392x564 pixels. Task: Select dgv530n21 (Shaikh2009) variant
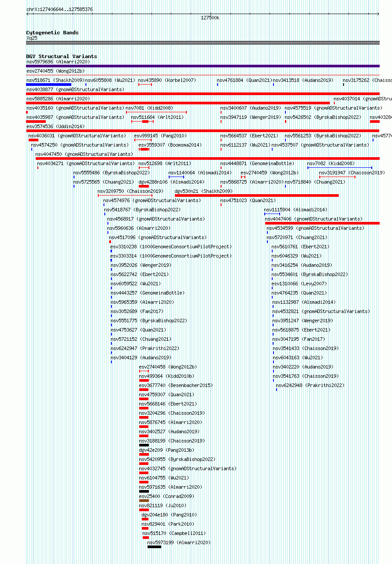[203, 191]
